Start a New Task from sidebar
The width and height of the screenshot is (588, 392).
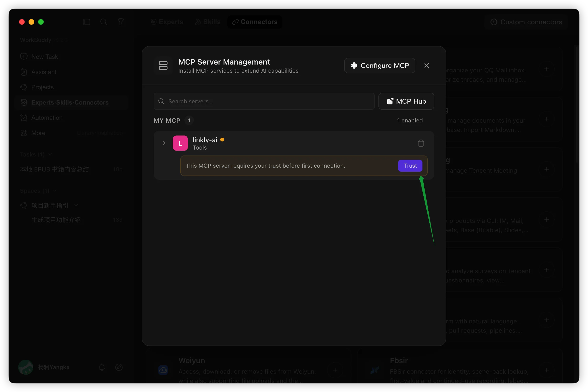pyautogui.click(x=71, y=57)
